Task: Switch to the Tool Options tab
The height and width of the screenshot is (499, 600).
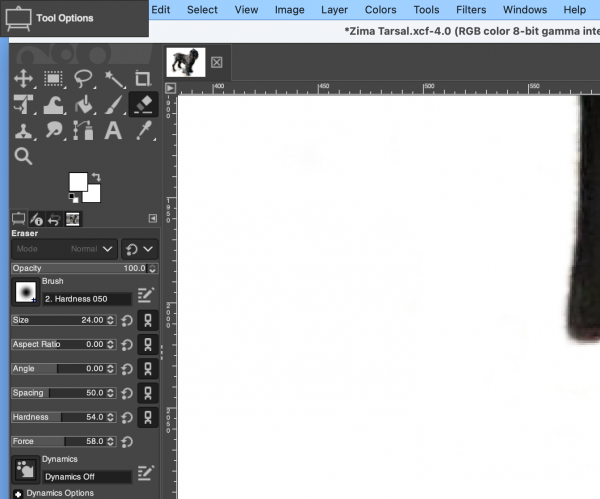Action: pyautogui.click(x=18, y=219)
